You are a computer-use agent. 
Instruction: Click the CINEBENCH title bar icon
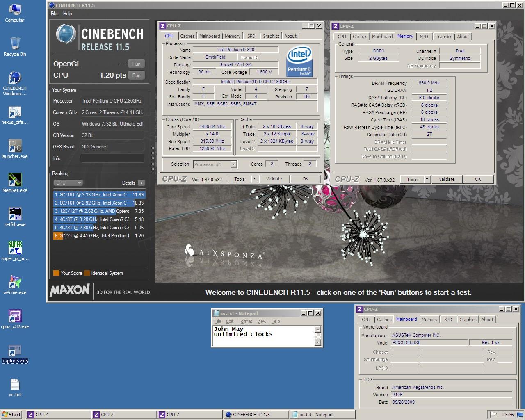(51, 5)
